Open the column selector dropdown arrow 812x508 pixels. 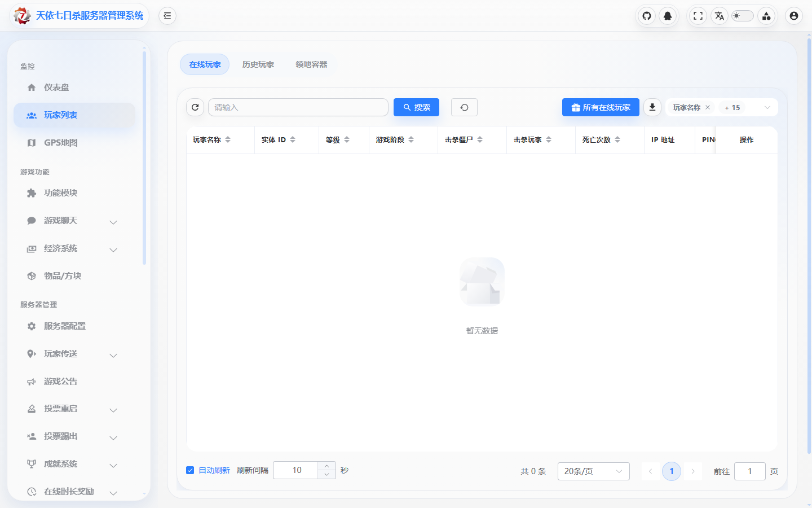pyautogui.click(x=767, y=107)
